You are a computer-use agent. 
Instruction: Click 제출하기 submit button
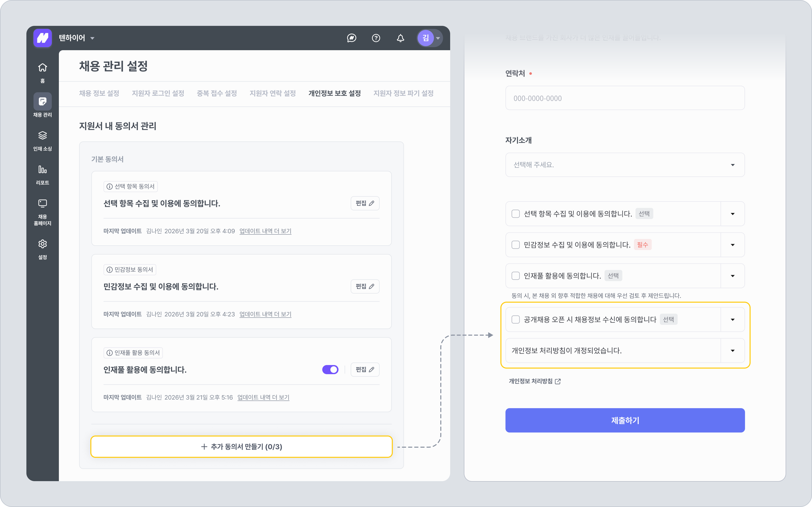click(625, 420)
